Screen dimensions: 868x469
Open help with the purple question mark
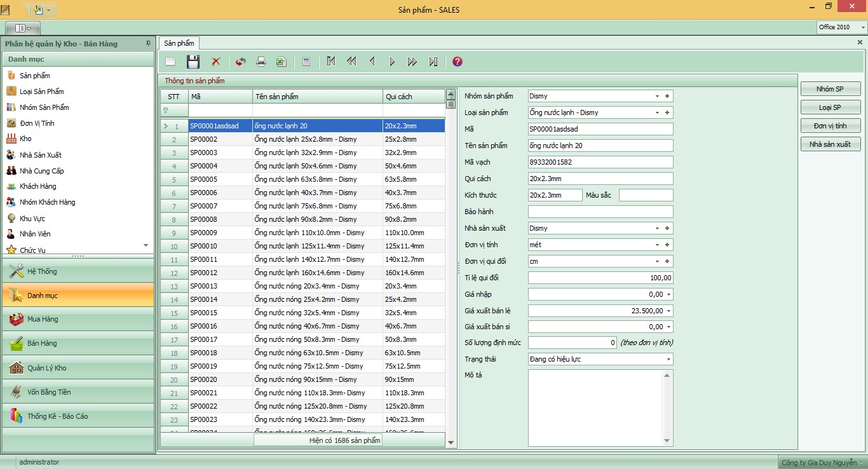[x=457, y=62]
